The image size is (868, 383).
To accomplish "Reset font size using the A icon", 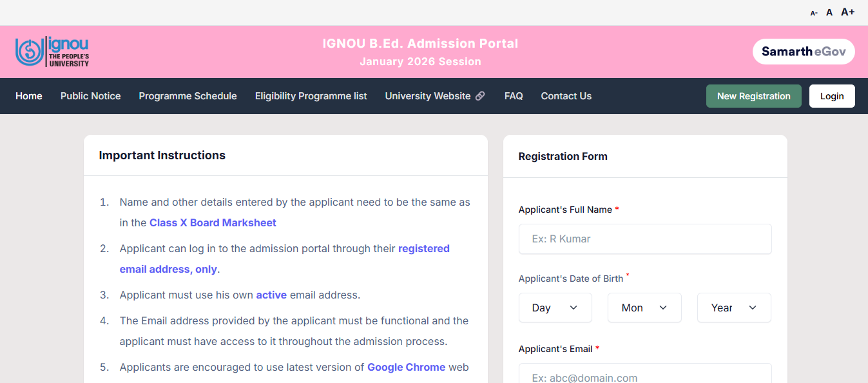I will tap(829, 12).
